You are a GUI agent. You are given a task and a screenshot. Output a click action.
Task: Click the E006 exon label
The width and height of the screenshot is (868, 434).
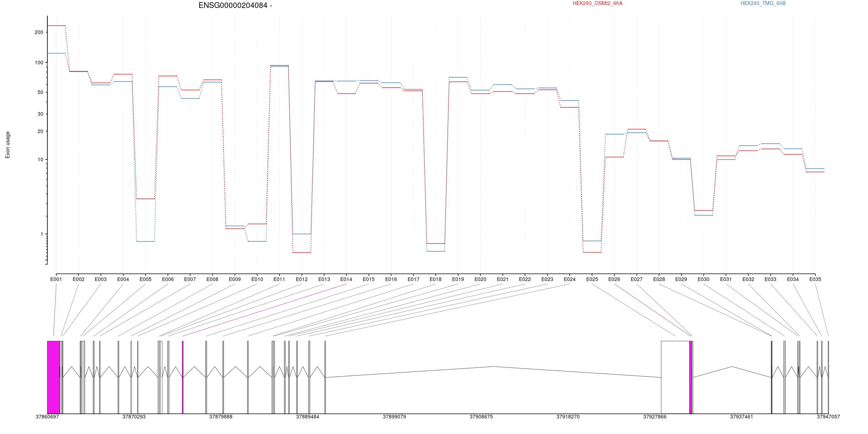pos(168,279)
